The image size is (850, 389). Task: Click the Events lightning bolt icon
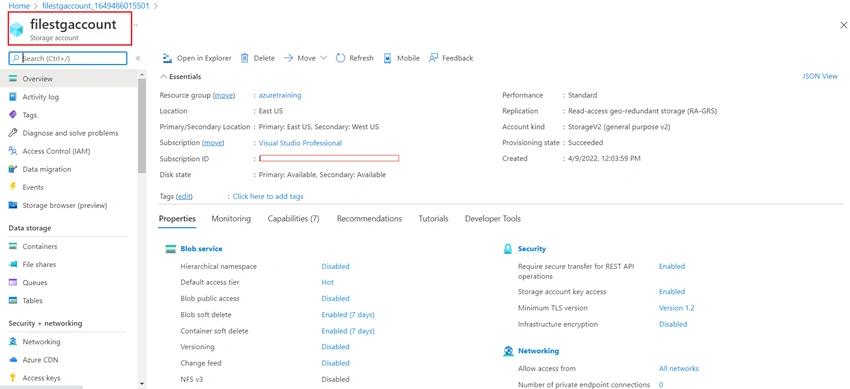pyautogui.click(x=12, y=187)
